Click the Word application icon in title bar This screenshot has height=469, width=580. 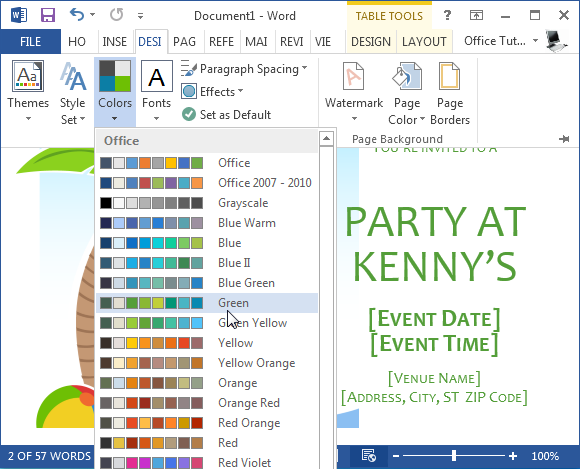pos(18,16)
